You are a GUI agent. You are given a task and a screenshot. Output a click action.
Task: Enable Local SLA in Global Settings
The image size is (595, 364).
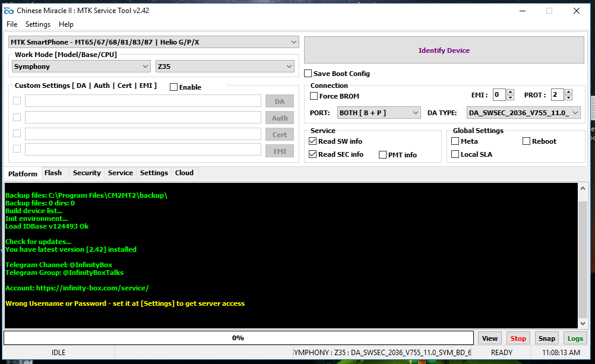[455, 154]
